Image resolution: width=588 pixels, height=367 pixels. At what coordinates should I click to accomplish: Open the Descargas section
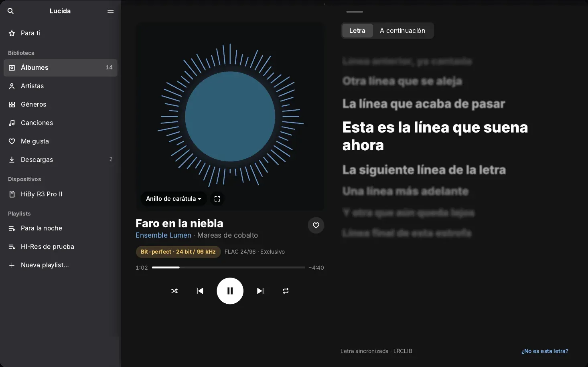coord(61,160)
